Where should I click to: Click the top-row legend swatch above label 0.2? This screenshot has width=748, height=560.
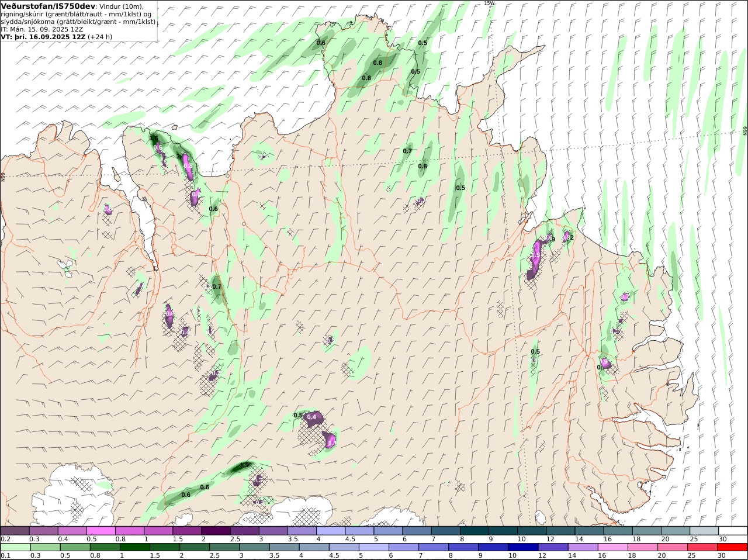[x=15, y=530]
